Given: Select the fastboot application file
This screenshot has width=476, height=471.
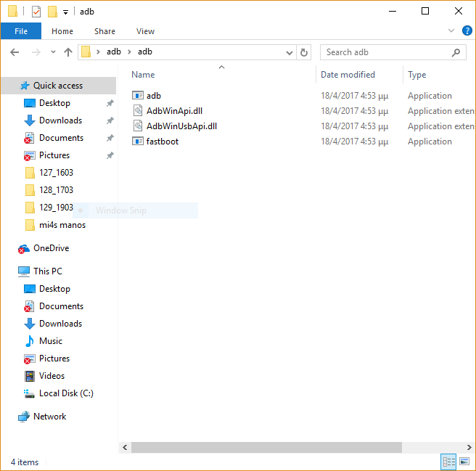Looking at the screenshot, I should [x=163, y=142].
